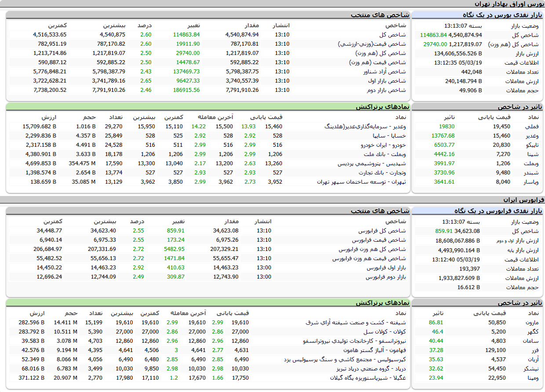Screen dimensions: 545x392
Task: Open 'غگيلا - شيرپاستوريزه پگاه گيلان' link
Action: [368, 377]
